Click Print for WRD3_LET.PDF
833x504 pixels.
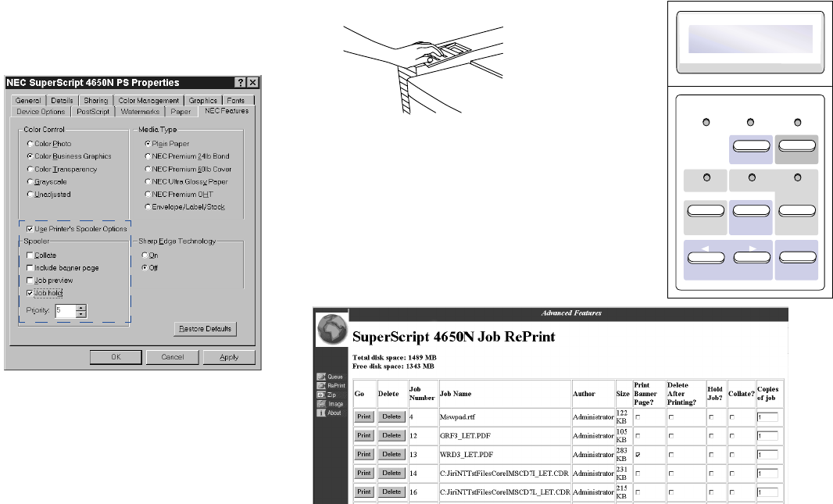tap(364, 455)
